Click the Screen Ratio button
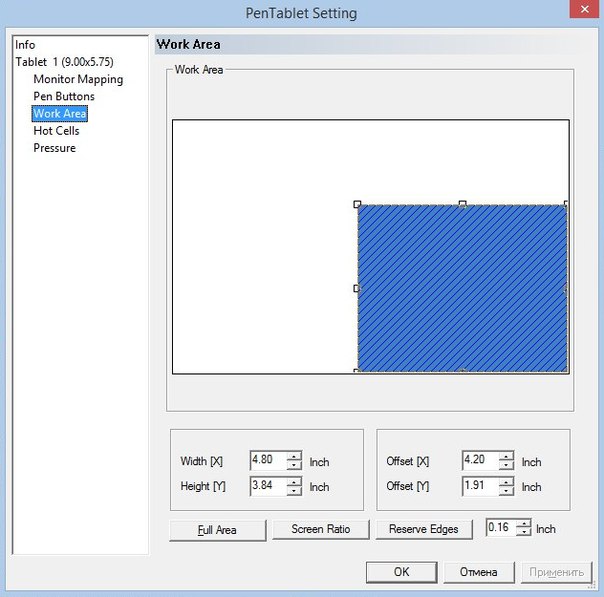This screenshot has height=597, width=604. tap(321, 530)
